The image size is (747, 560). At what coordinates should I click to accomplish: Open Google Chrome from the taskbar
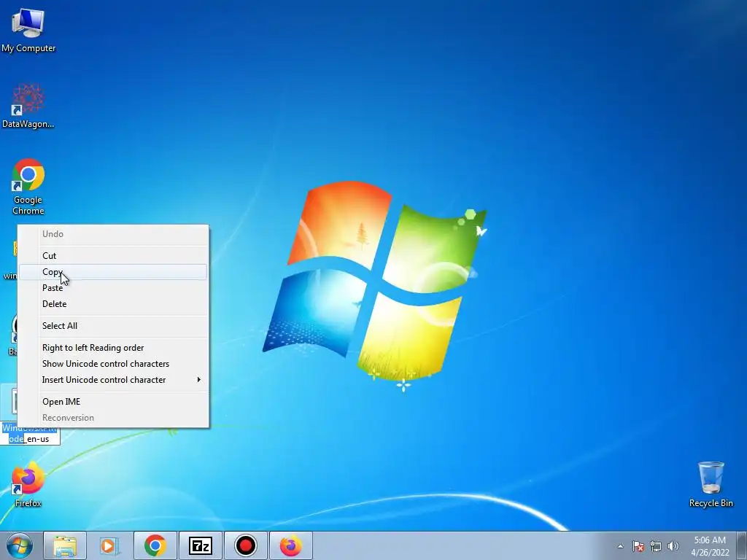point(155,545)
